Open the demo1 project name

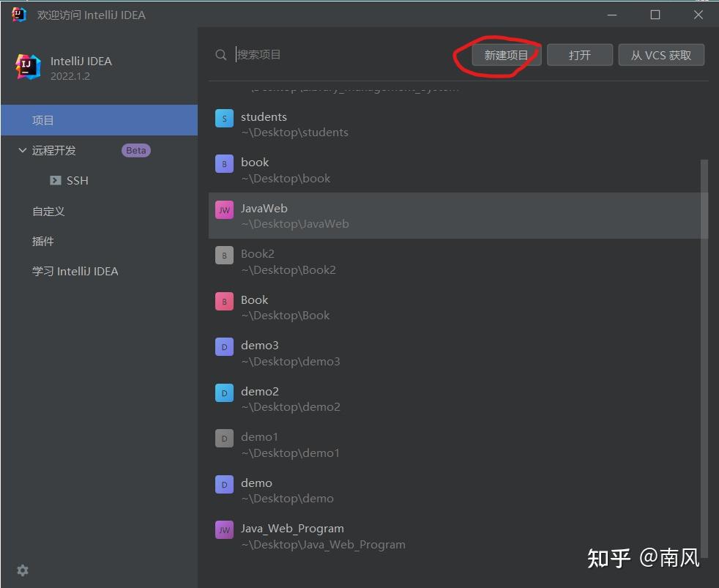point(259,437)
